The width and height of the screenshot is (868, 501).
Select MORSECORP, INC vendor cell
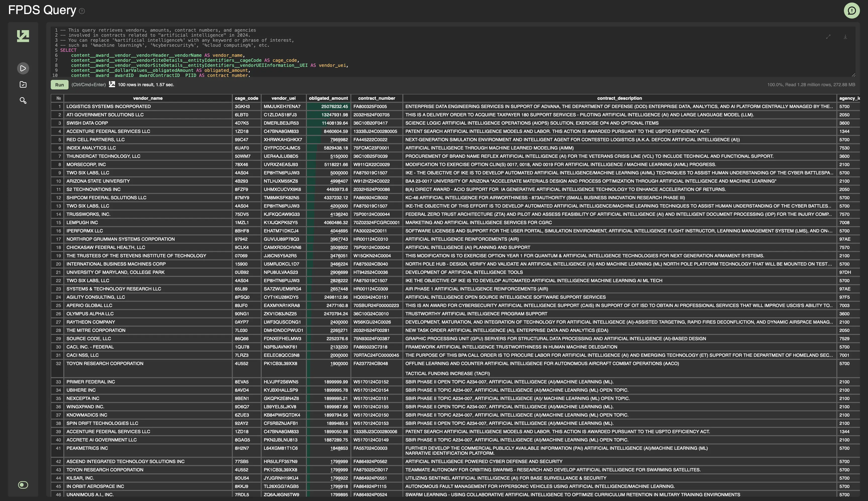[x=148, y=165]
